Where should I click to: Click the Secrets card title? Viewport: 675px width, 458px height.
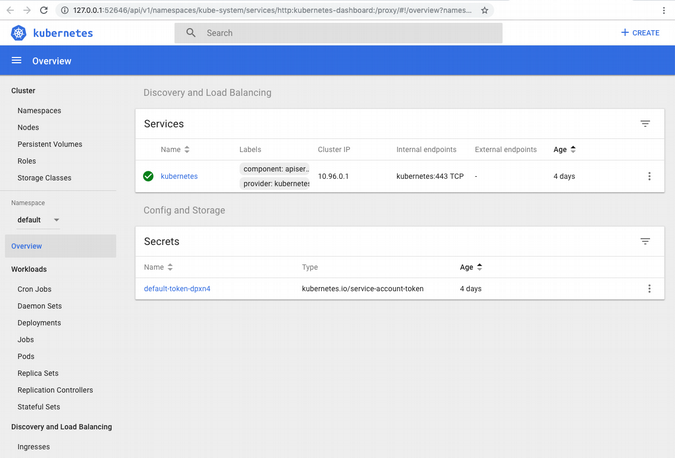(161, 241)
